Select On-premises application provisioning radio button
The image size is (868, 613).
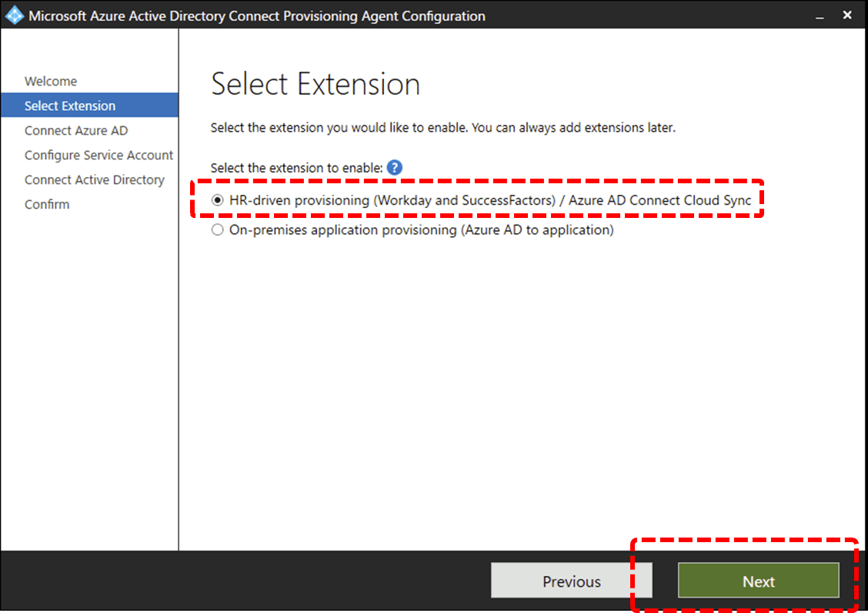pos(217,229)
